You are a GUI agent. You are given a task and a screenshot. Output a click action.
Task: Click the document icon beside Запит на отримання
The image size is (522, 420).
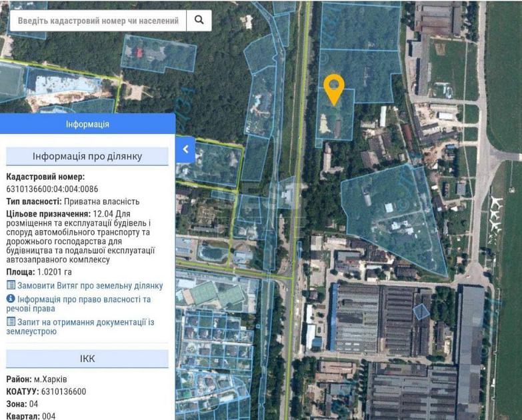coord(11,321)
